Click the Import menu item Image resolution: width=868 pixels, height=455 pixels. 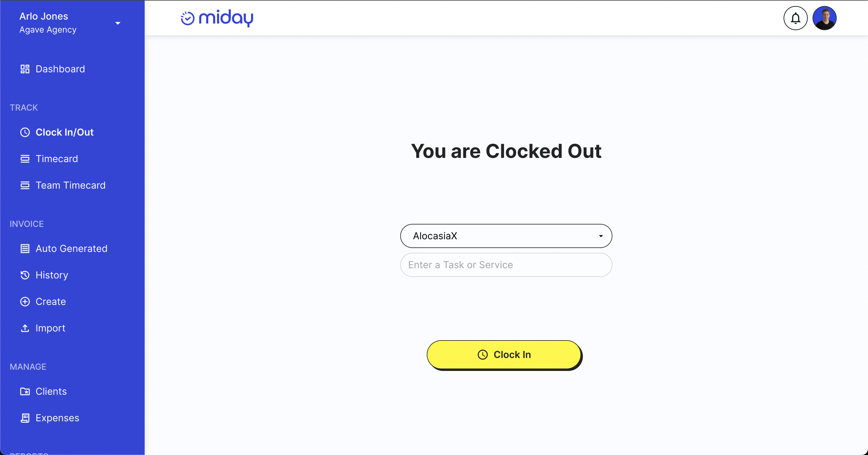coord(51,328)
